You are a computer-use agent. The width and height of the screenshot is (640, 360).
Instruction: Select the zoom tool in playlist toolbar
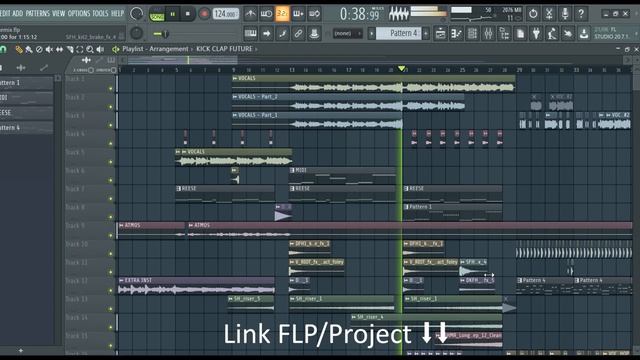click(90, 49)
